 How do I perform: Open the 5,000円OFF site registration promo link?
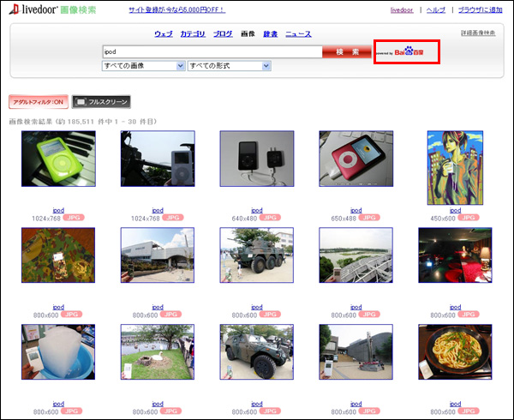[176, 9]
